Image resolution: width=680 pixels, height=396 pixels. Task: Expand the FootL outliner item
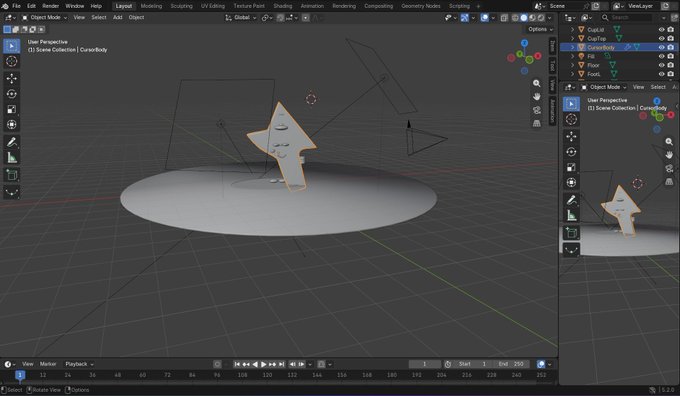(572, 74)
